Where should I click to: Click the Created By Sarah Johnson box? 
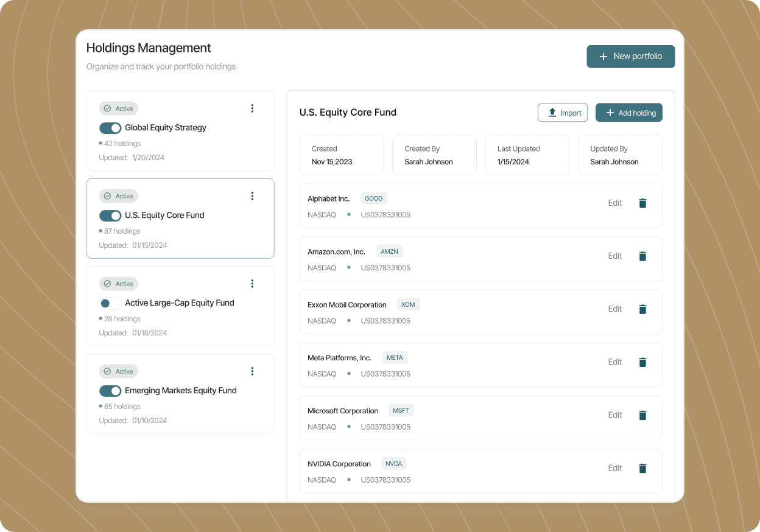434,155
